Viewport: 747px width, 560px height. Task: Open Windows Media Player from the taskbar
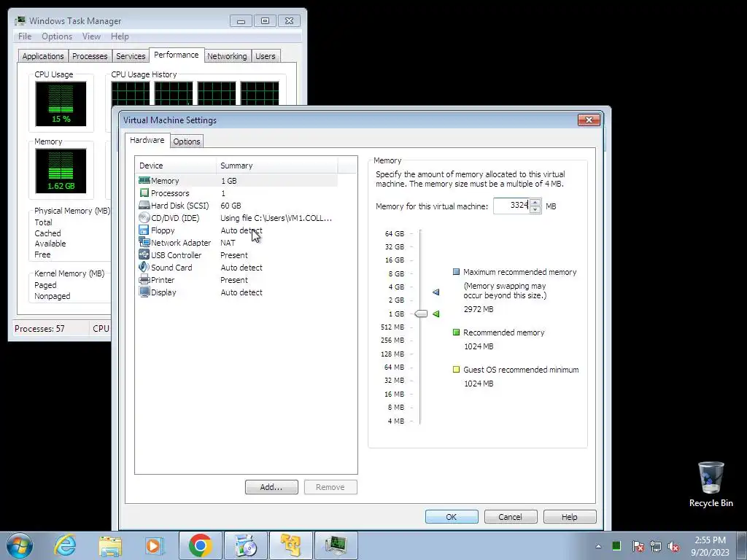(155, 545)
